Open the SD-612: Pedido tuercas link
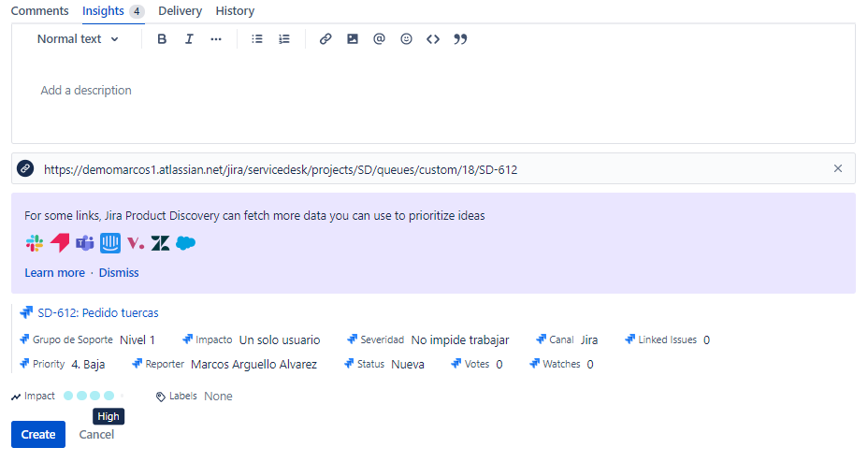Viewport: 868px width, 462px height. click(x=97, y=313)
